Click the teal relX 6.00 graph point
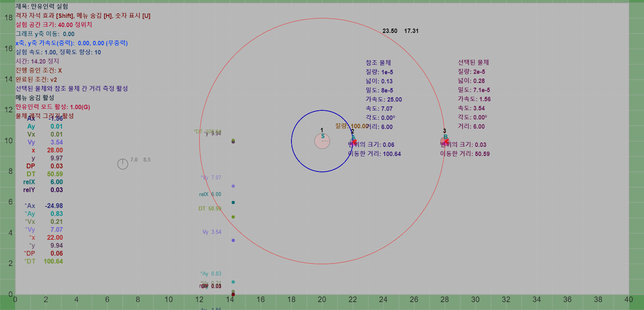Image resolution: width=644 pixels, height=310 pixels. (233, 202)
